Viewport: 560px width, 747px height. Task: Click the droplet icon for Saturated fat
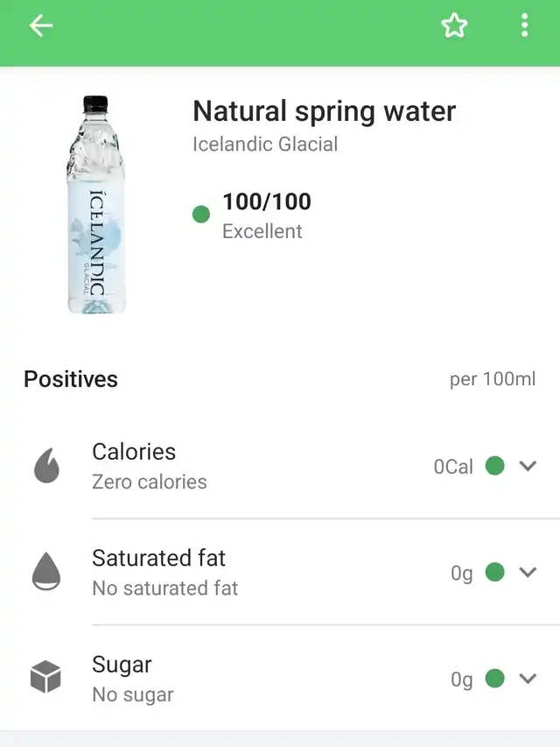click(46, 572)
